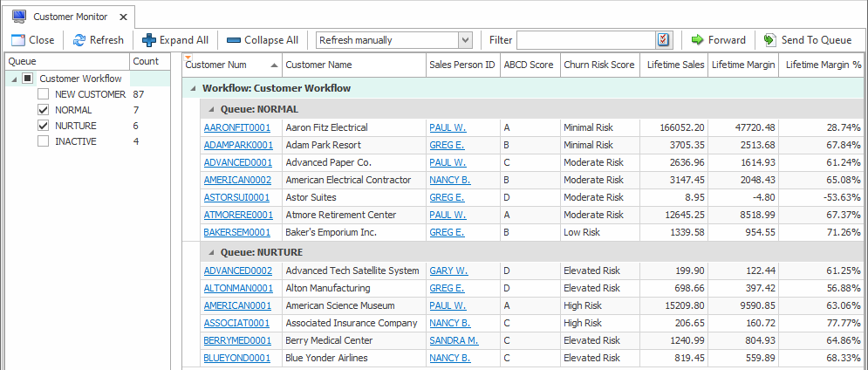Open the Refresh manually dropdown
This screenshot has height=370, width=868.
point(465,40)
